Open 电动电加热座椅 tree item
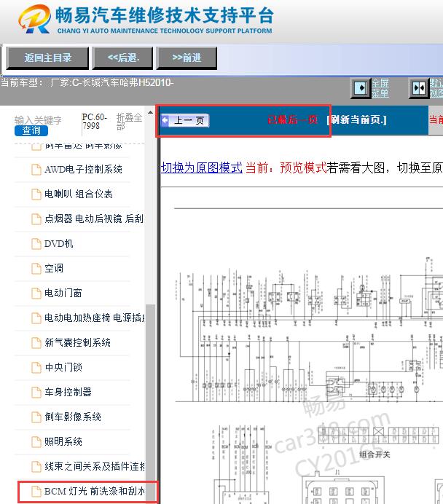Screen dimensions: 443x504 (95, 318)
